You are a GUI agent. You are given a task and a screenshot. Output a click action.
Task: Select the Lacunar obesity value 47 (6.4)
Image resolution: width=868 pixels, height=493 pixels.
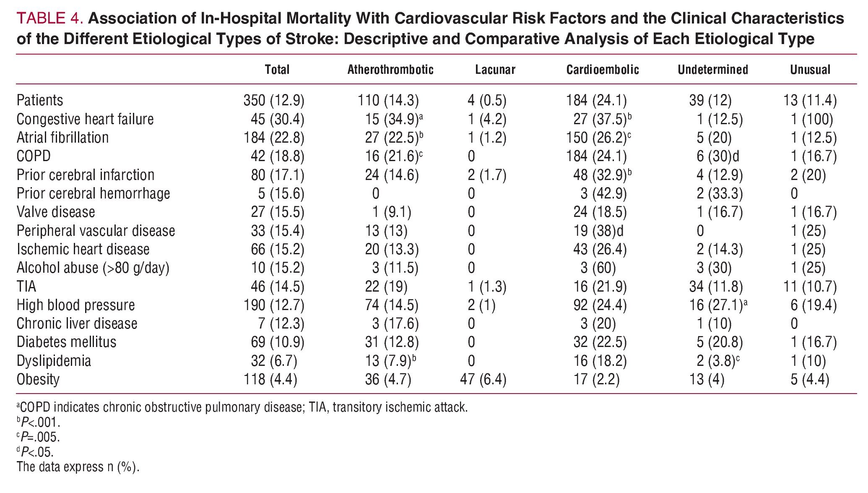coord(483,380)
